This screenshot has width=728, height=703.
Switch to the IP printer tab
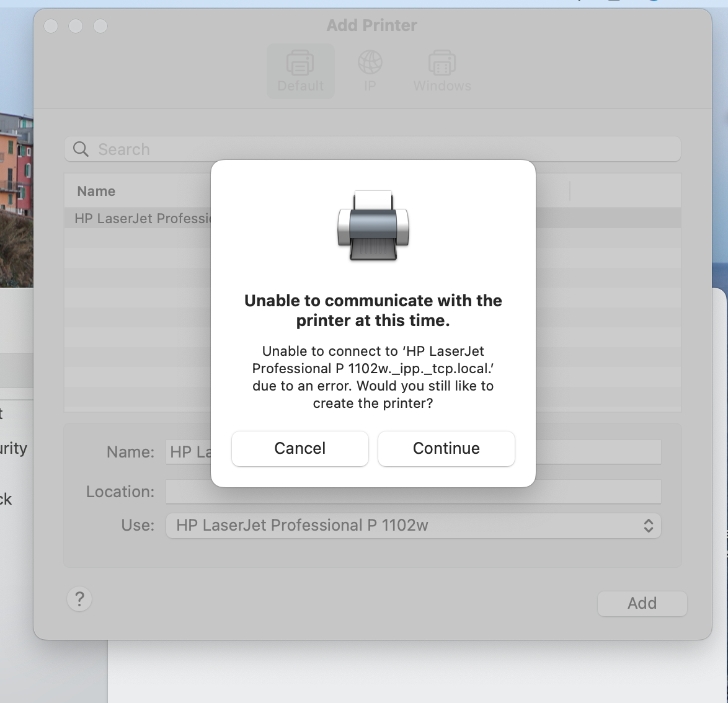point(370,71)
